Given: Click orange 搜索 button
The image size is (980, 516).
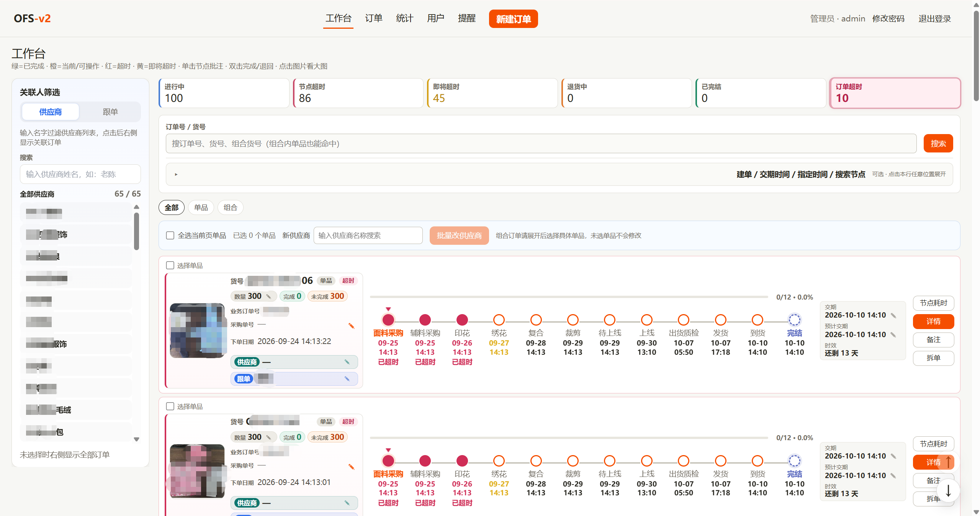Looking at the screenshot, I should pyautogui.click(x=938, y=144).
